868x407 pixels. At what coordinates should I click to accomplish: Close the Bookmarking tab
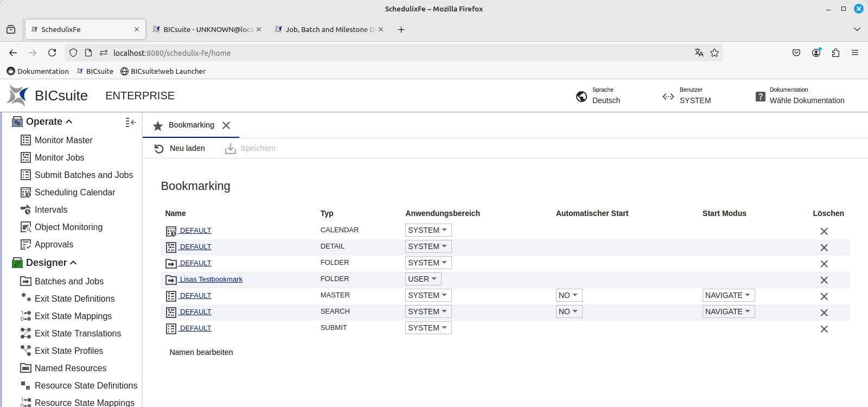(226, 125)
